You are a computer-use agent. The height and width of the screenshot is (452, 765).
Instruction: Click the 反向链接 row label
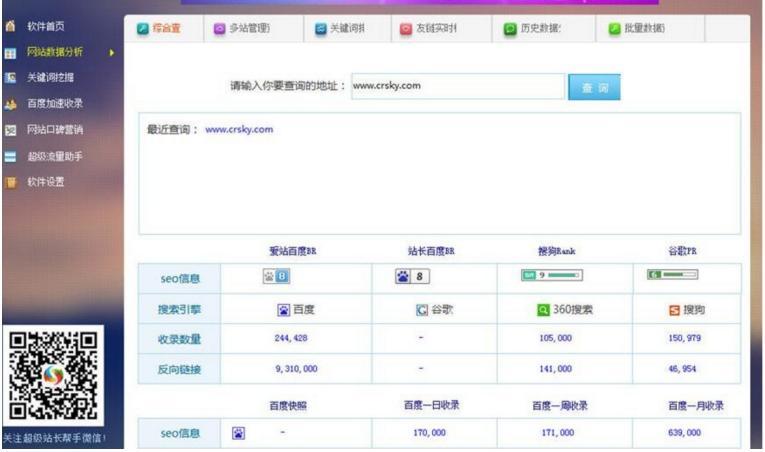coord(179,370)
